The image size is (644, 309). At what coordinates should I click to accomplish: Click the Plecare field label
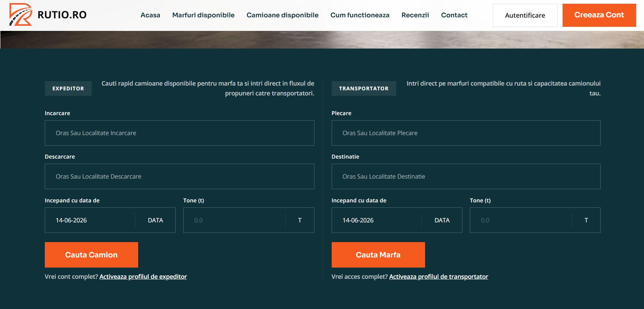342,113
